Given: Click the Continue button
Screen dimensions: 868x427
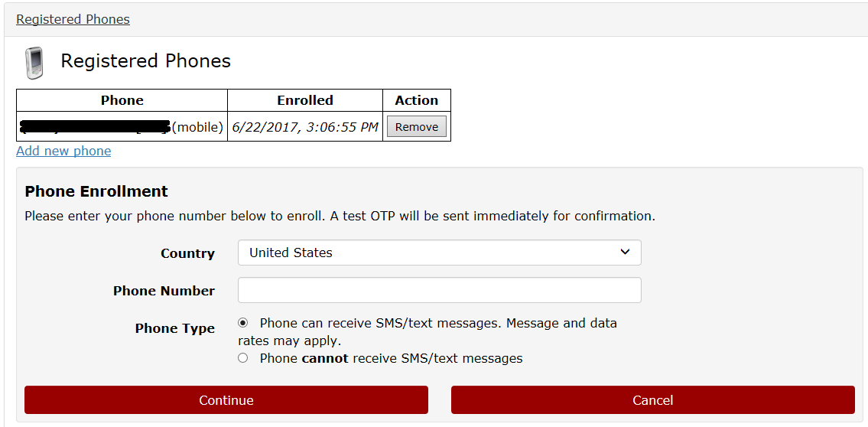Looking at the screenshot, I should (x=226, y=400).
